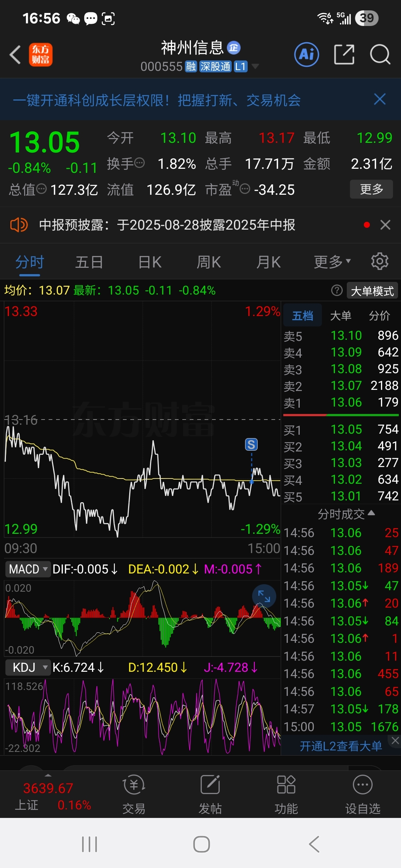Tap the info icon next to 换手
Viewport: 401px width, 868px height.
pyautogui.click(x=139, y=163)
